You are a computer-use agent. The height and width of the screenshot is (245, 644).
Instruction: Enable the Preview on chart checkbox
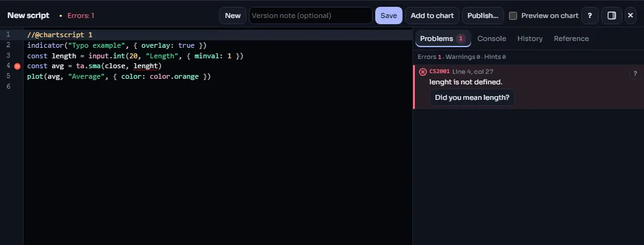[x=513, y=16]
